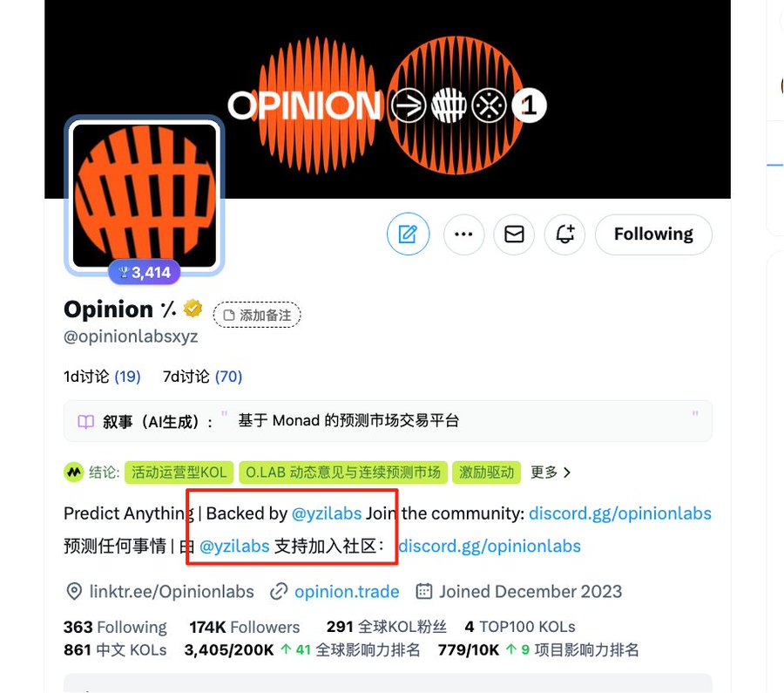
Task: Click the 3,414 trophy rank badge
Action: click(x=145, y=272)
